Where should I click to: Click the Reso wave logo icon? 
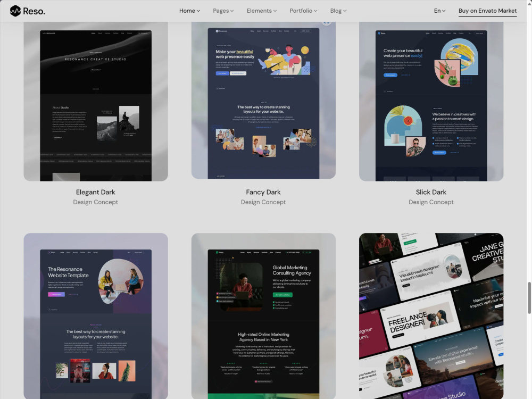tap(15, 11)
